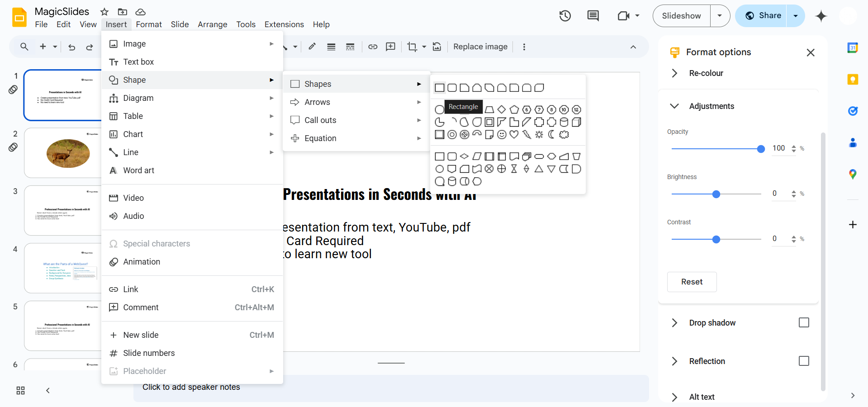Adjust the Contrast slider handle
This screenshot has height=407, width=868.
(x=716, y=239)
